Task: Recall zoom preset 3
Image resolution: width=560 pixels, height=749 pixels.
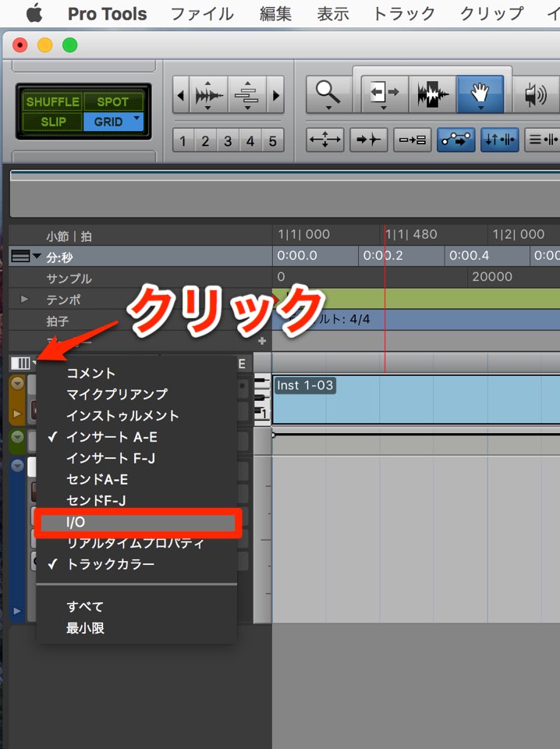Action: [228, 141]
